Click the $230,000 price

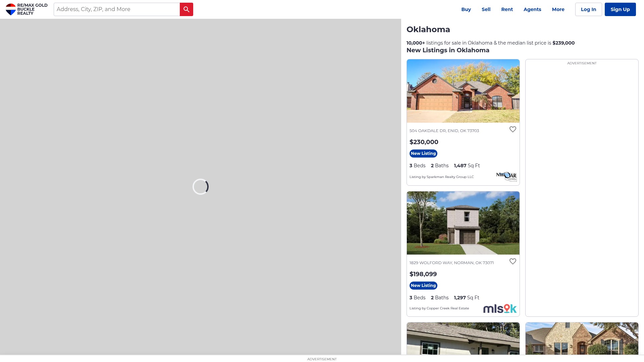(x=424, y=142)
